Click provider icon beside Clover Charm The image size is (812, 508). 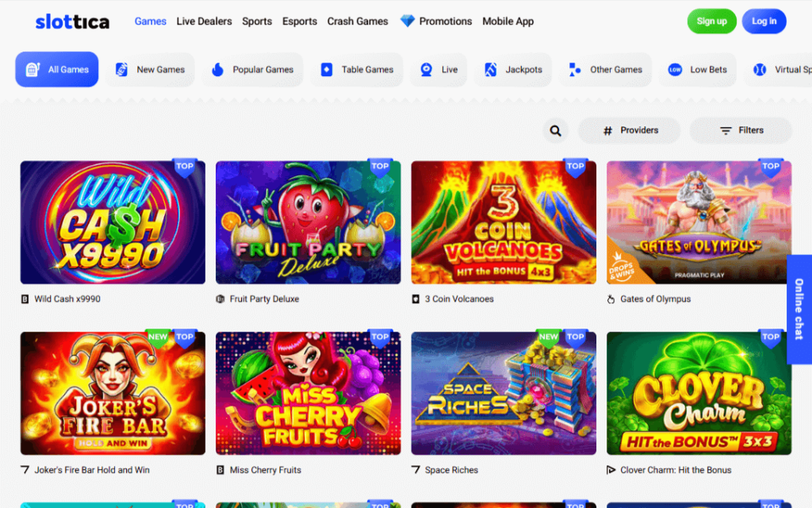(611, 470)
